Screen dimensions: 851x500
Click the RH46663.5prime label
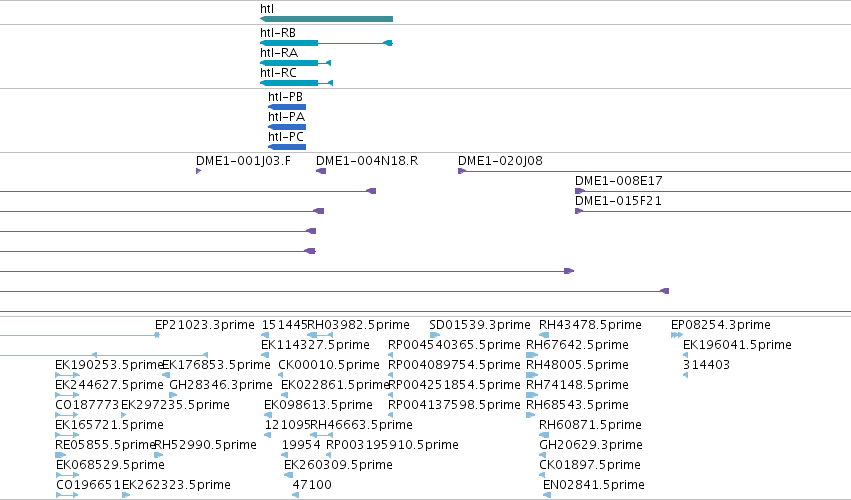point(361,426)
